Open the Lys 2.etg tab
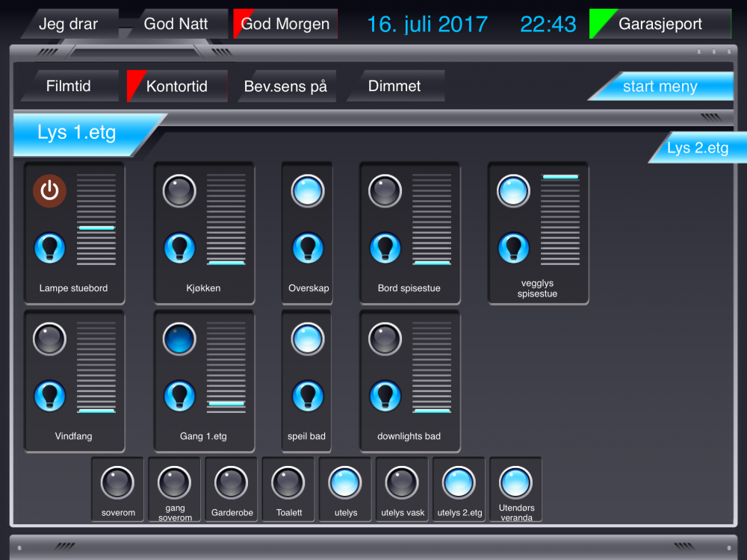747x560 pixels. tap(697, 148)
